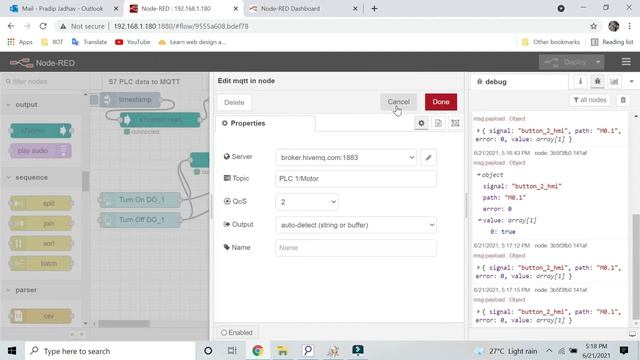
Task: Open a new browser tab
Action: pos(374,9)
